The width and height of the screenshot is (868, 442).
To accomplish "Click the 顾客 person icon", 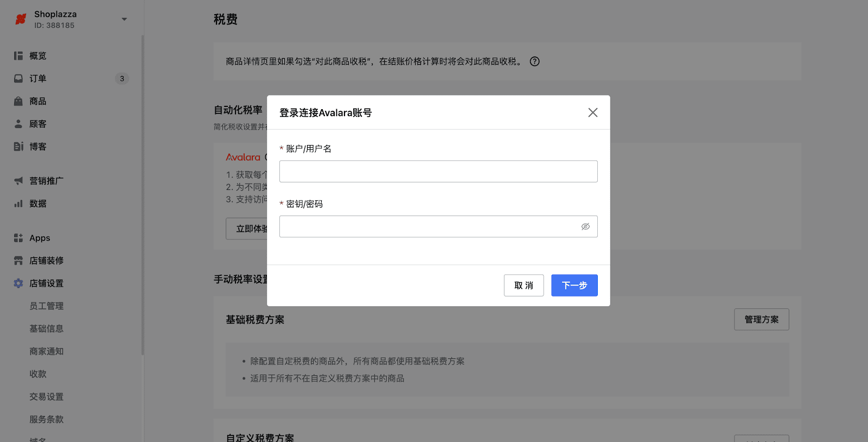I will point(18,124).
